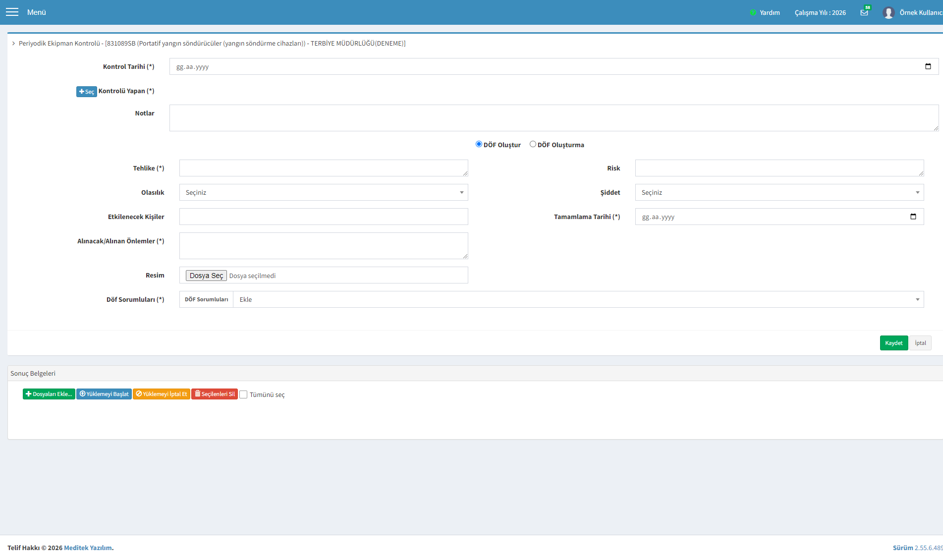Viewport: 943px width, 560px height.
Task: Open the Şiddet dropdown
Action: [x=779, y=192]
